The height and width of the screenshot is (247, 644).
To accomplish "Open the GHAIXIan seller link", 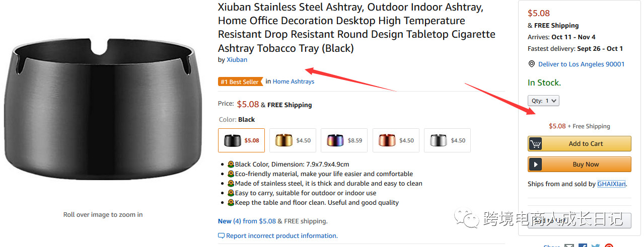I will pyautogui.click(x=611, y=184).
